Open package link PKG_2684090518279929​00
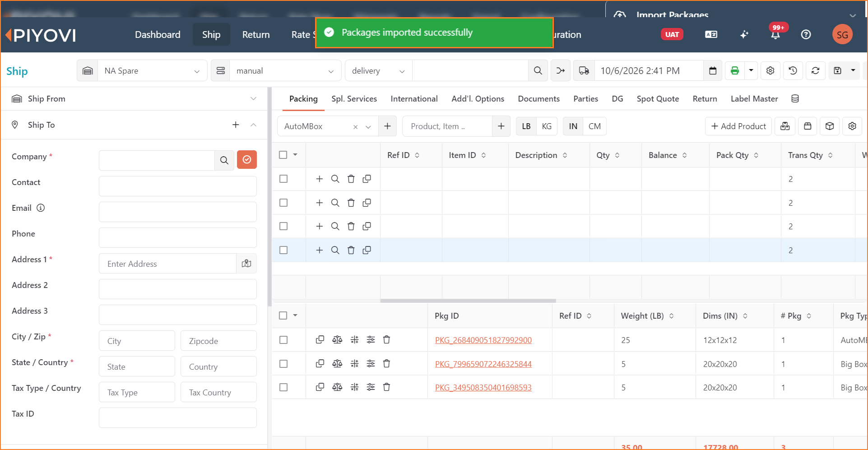868x450 pixels. click(483, 340)
